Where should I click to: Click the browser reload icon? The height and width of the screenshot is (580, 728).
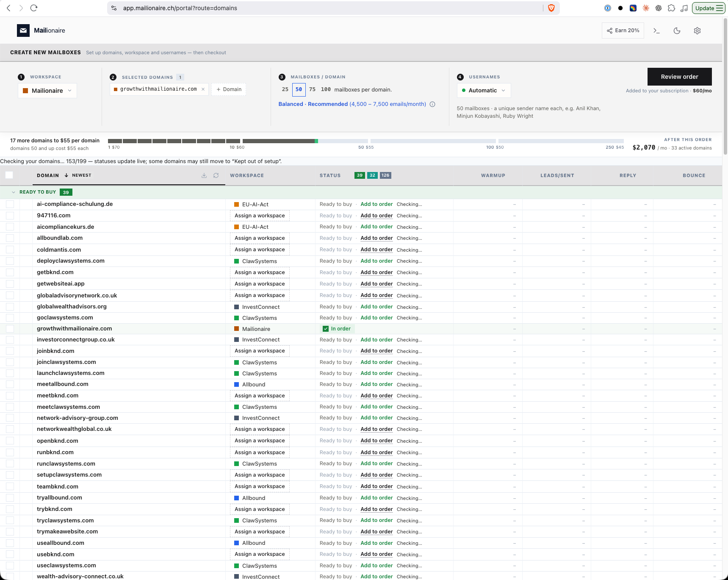(x=34, y=8)
